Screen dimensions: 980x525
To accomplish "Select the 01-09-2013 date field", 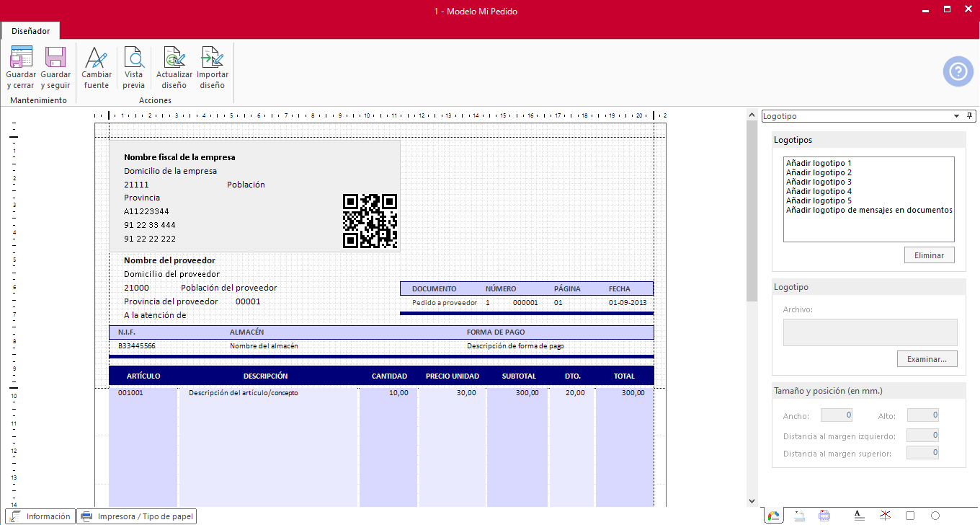I will coord(628,303).
